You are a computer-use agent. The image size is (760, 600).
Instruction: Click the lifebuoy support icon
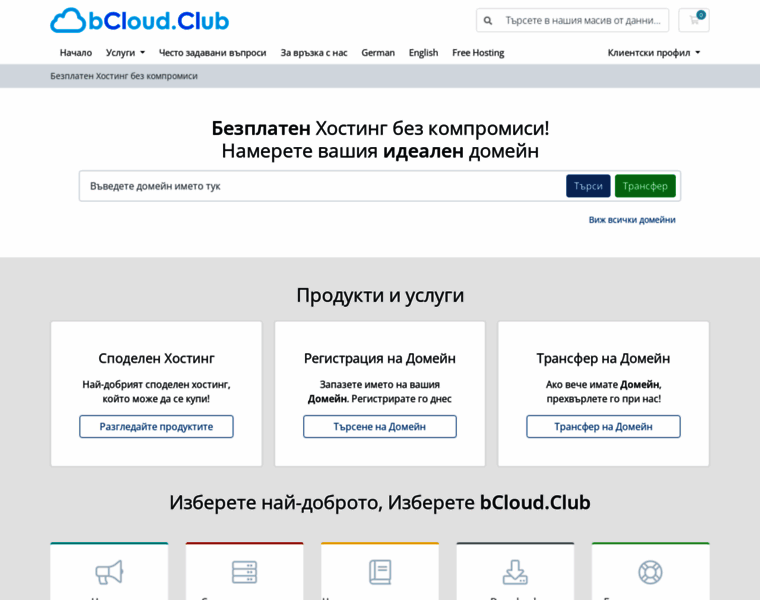coord(650,572)
